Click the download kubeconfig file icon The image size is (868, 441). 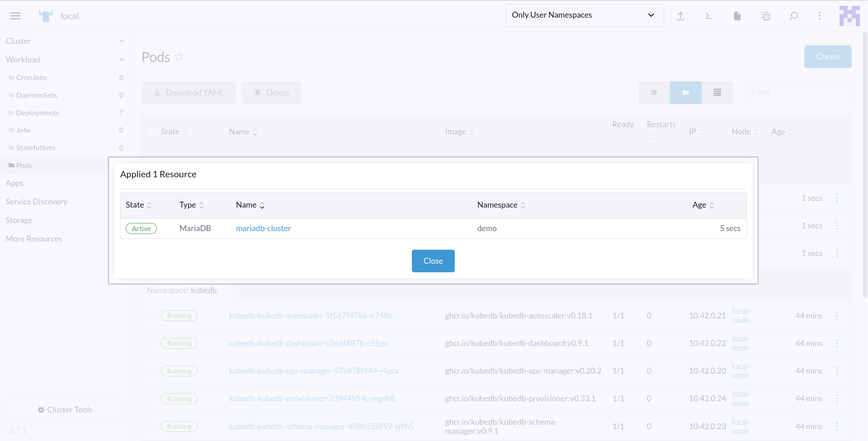(x=737, y=16)
